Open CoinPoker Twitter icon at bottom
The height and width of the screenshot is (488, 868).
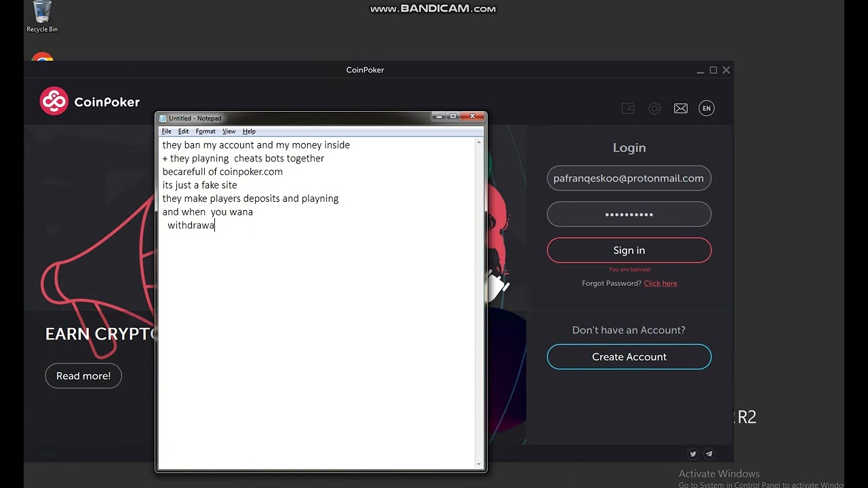692,454
